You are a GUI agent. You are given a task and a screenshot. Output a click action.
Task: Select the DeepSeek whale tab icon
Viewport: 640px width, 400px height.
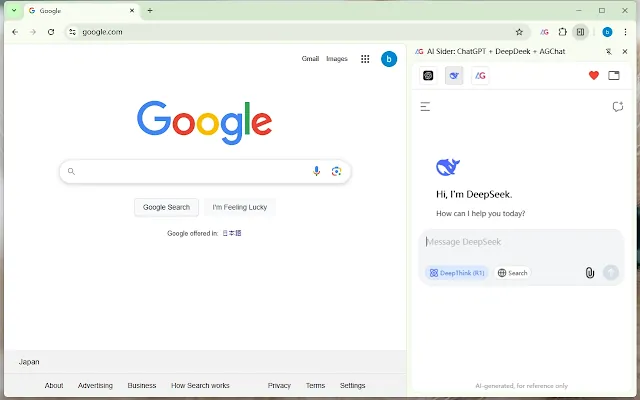point(454,76)
